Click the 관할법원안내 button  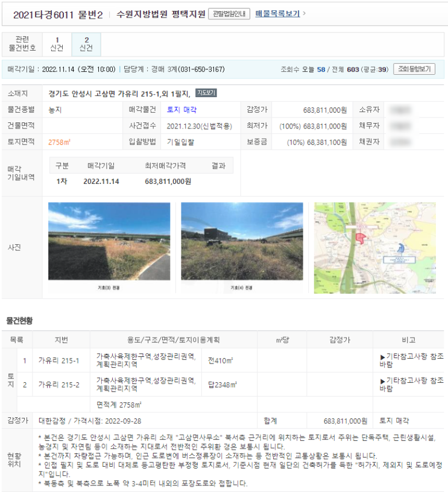tap(229, 14)
